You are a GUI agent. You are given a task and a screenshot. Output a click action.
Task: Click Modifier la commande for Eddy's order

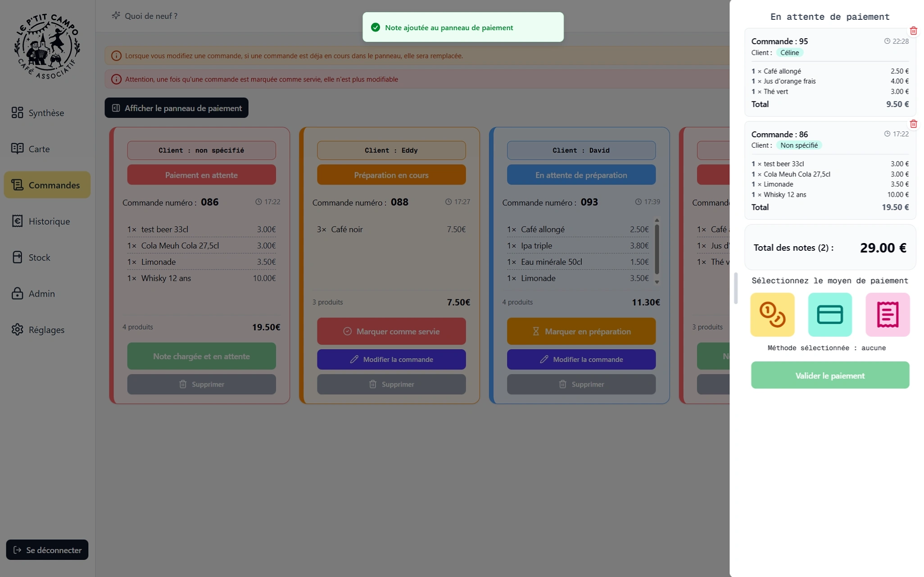(391, 359)
